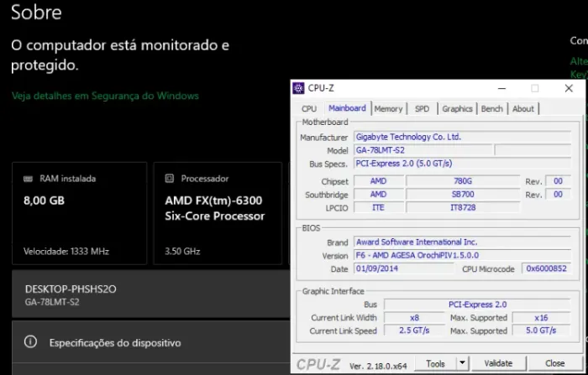The height and width of the screenshot is (375, 588).
Task: Click the 3.50 GHz processor speed
Action: (x=182, y=252)
